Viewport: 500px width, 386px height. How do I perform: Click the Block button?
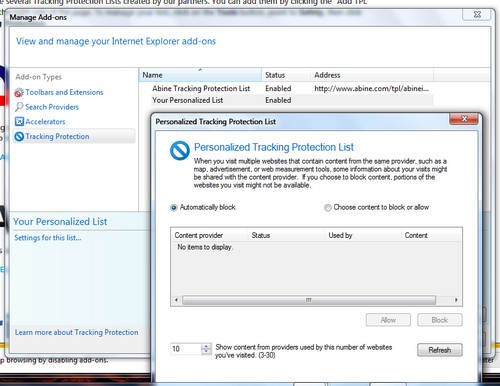(440, 320)
